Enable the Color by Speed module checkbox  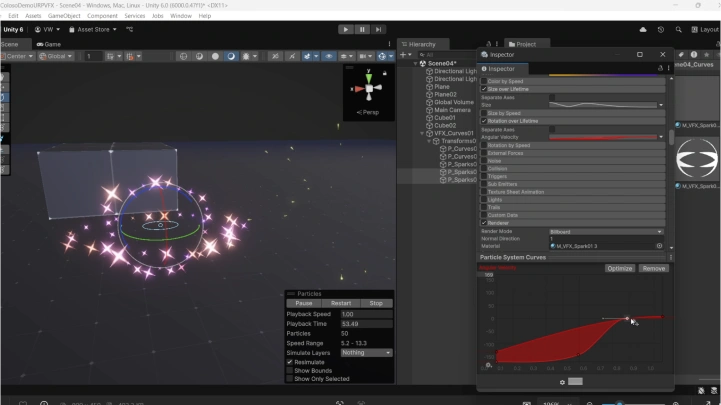(x=484, y=81)
